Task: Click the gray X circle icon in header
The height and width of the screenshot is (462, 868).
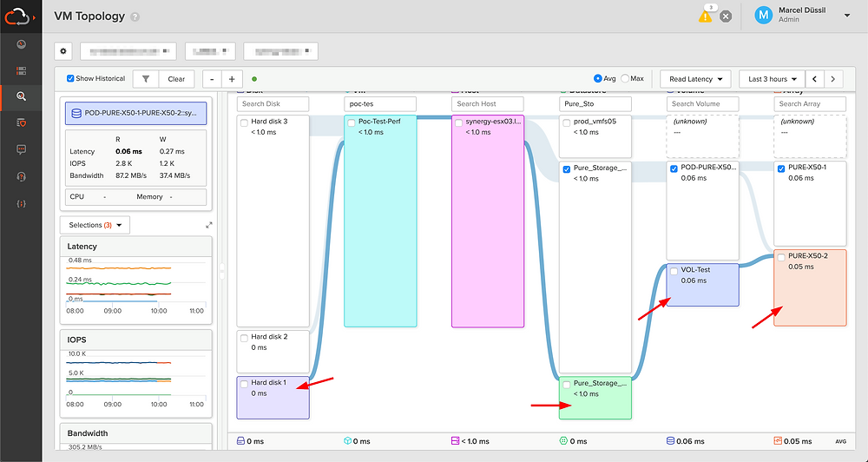Action: coord(725,16)
